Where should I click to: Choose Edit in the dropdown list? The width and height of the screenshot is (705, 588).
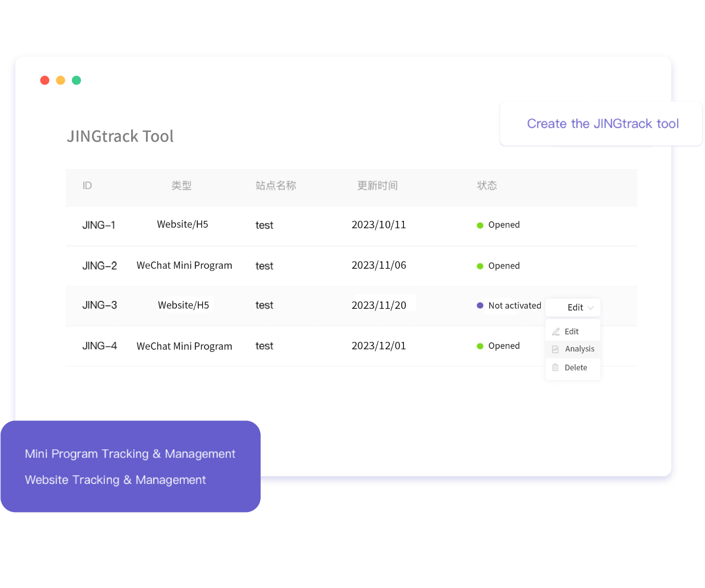pos(571,331)
